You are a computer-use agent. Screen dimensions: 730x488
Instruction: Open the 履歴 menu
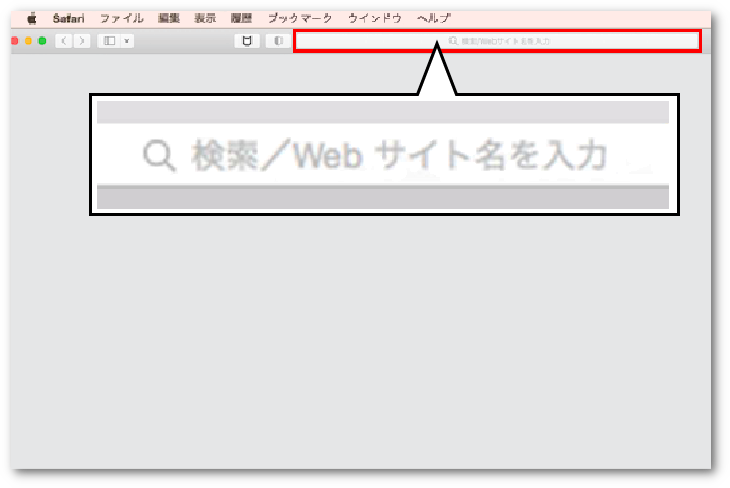click(241, 18)
